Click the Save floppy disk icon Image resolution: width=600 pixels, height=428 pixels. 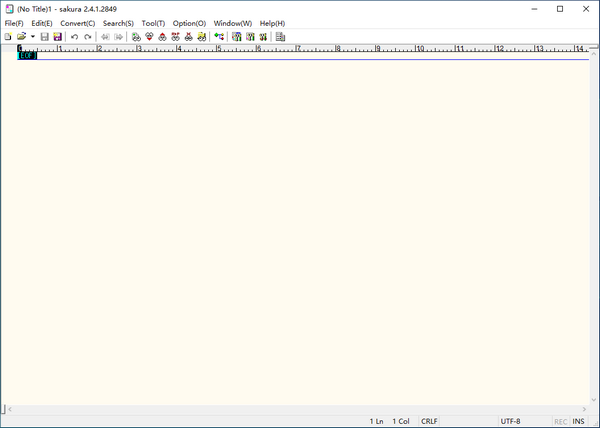tap(44, 37)
